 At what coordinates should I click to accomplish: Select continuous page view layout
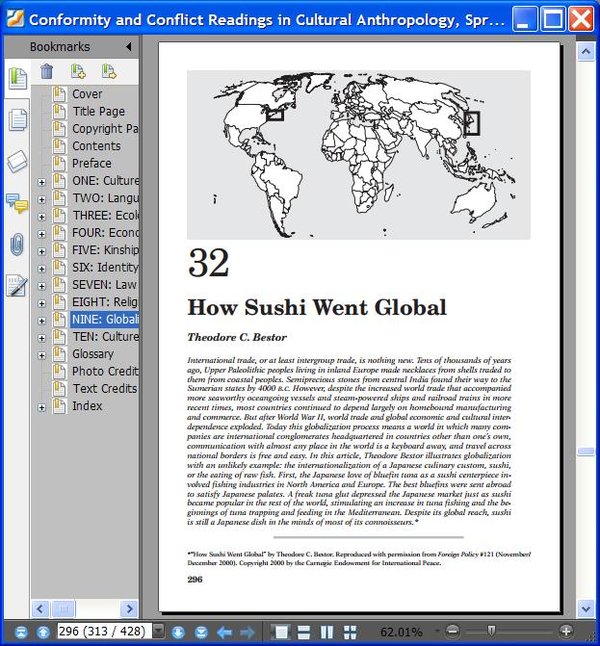point(304,632)
